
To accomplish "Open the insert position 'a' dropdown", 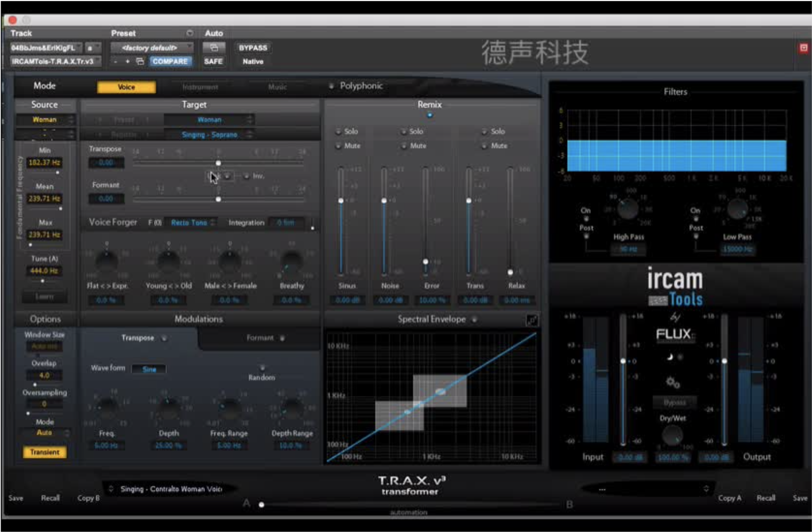I will pyautogui.click(x=93, y=48).
